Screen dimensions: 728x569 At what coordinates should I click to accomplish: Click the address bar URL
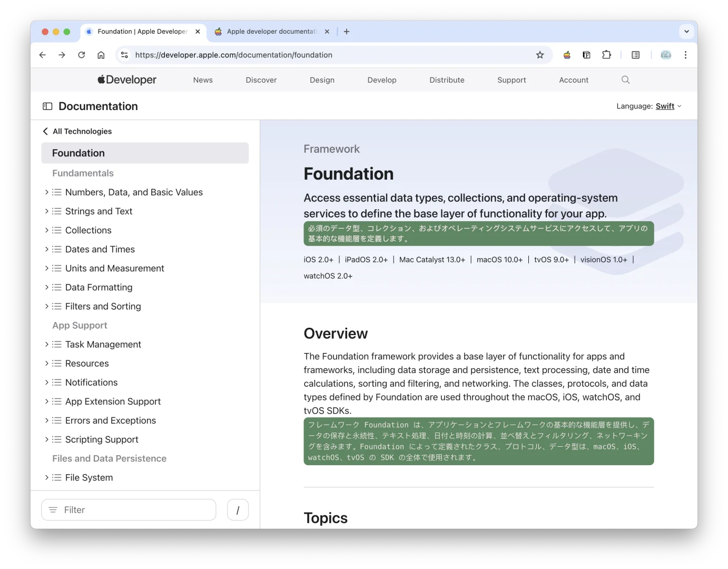tap(234, 55)
